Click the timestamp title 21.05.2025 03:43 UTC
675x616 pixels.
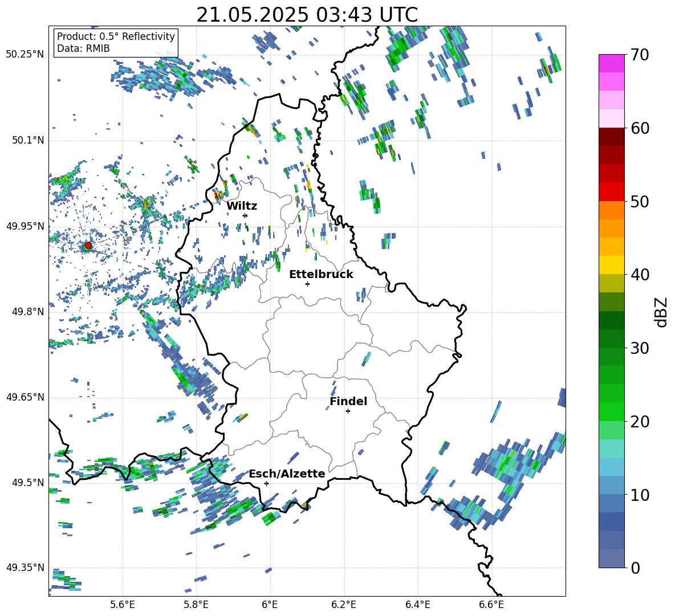307,15
